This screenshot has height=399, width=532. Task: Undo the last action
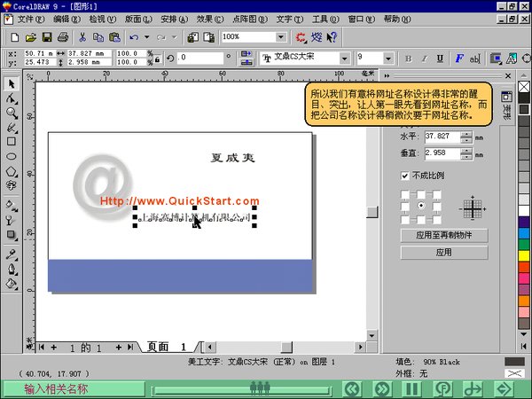tap(134, 37)
